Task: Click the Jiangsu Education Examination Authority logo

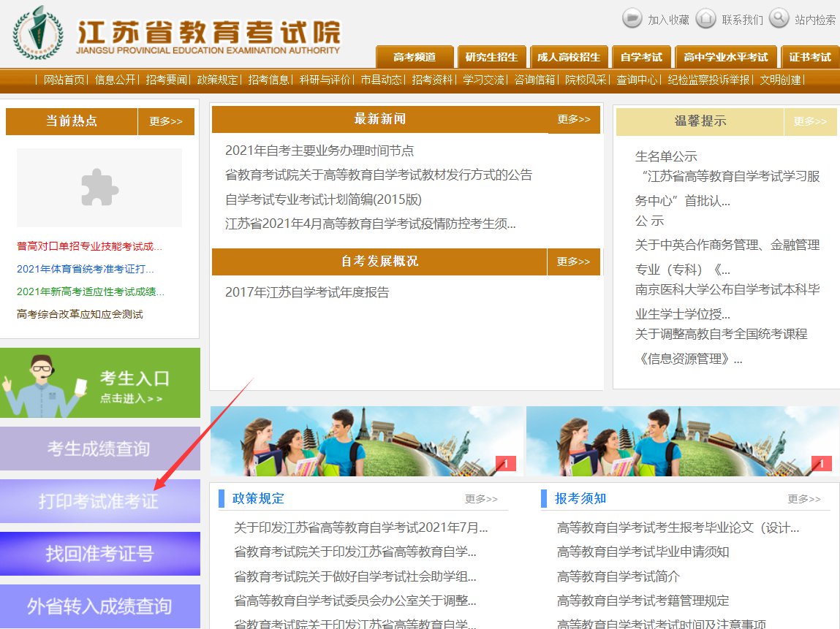Action: pos(34,34)
